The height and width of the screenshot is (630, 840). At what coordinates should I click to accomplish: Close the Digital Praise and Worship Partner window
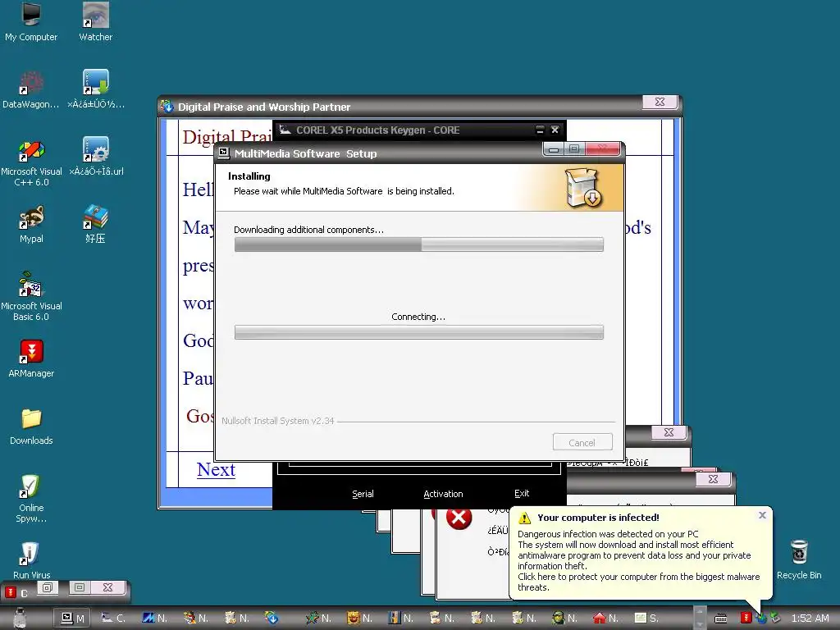[x=660, y=102]
